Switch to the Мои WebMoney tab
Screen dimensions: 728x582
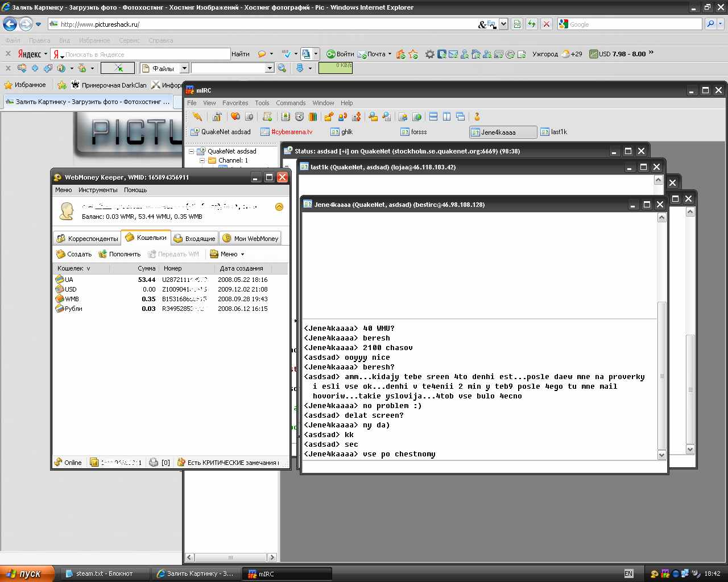point(250,239)
